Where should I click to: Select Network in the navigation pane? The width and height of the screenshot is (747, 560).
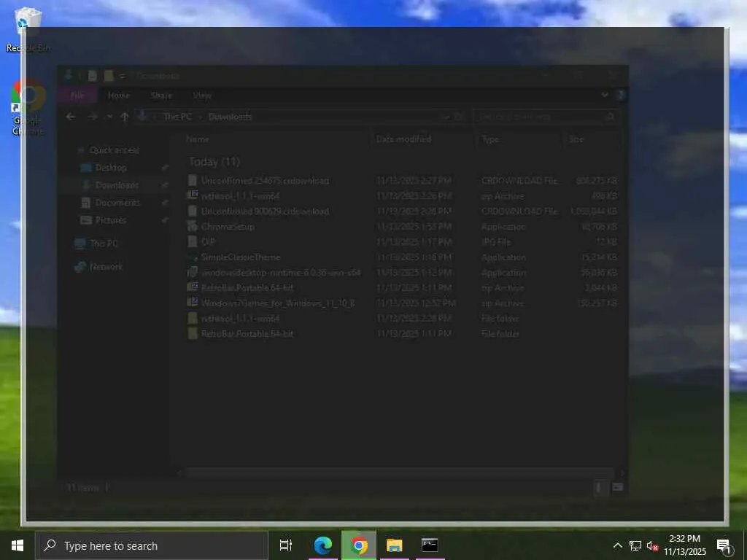coord(106,267)
